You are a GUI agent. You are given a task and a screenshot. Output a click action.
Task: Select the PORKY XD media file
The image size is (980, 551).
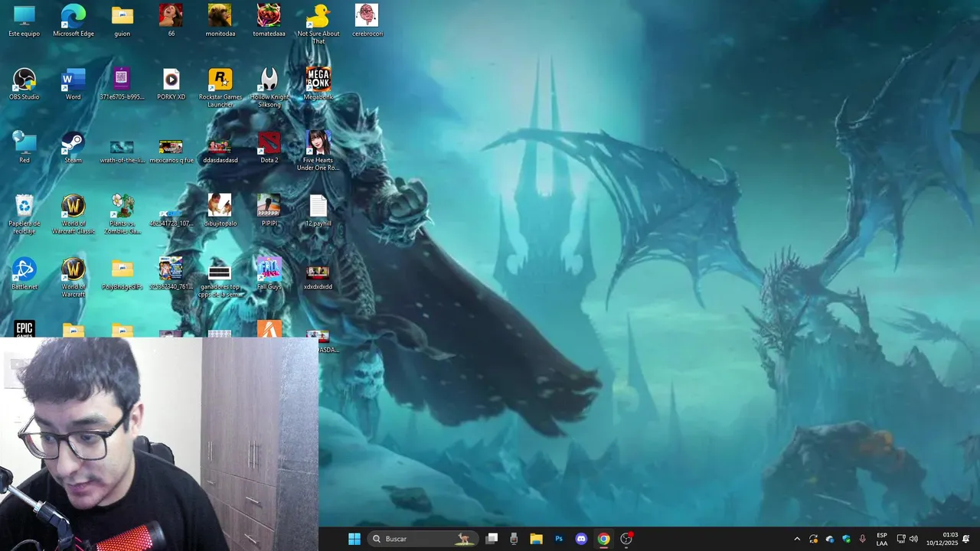click(171, 84)
